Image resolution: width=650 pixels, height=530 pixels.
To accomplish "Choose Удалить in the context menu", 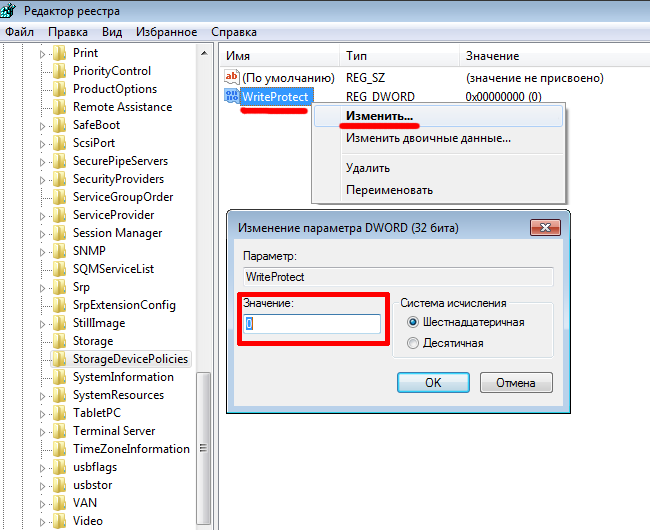I will [368, 168].
